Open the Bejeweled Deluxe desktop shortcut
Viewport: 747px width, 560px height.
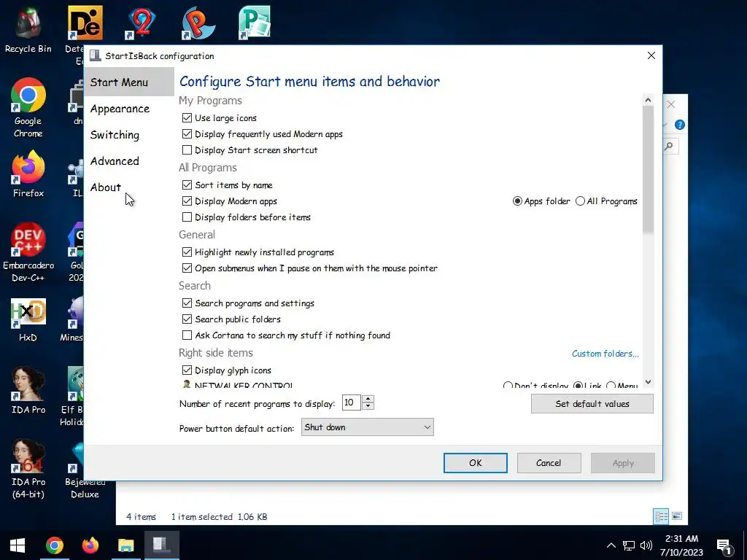point(85,470)
